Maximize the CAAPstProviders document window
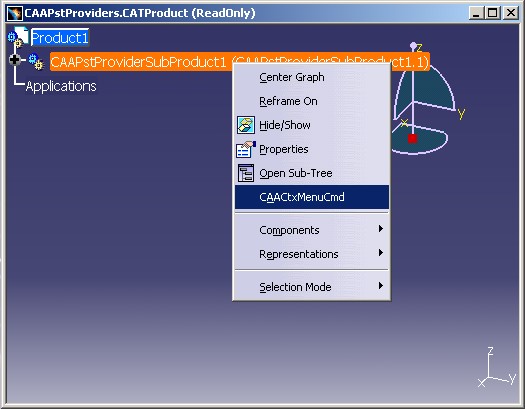The width and height of the screenshot is (525, 409). pos(493,13)
